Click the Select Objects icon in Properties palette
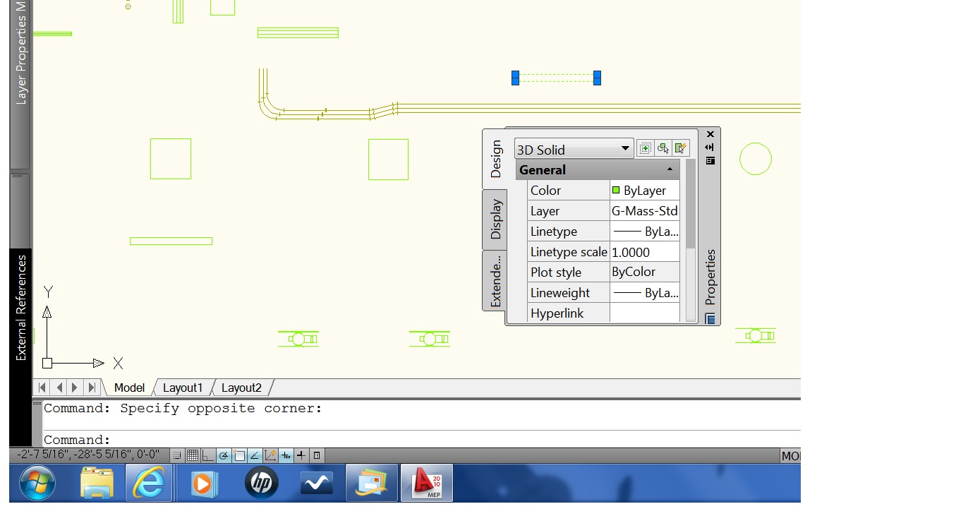The height and width of the screenshot is (516, 980). click(663, 148)
